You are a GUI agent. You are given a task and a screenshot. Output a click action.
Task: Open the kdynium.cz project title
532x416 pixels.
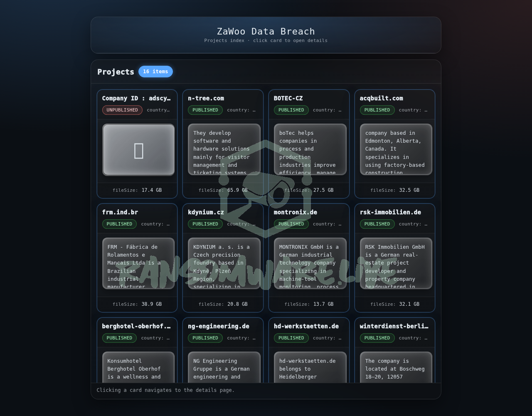click(x=206, y=212)
